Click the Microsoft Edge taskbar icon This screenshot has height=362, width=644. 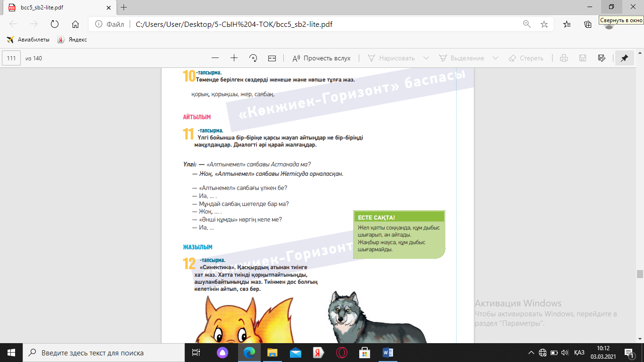pos(249,353)
